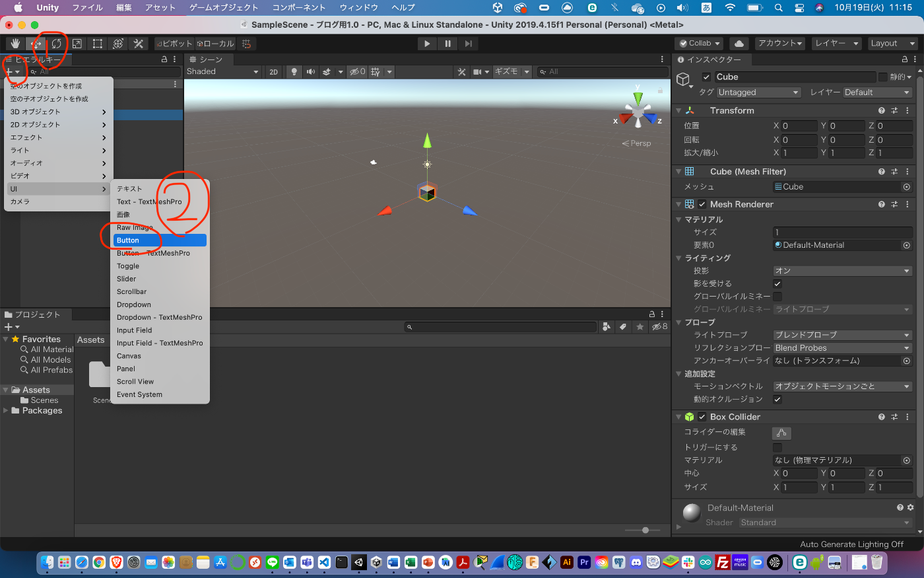Select the Move tool
Viewport: 924px width, 578px height.
(x=36, y=44)
